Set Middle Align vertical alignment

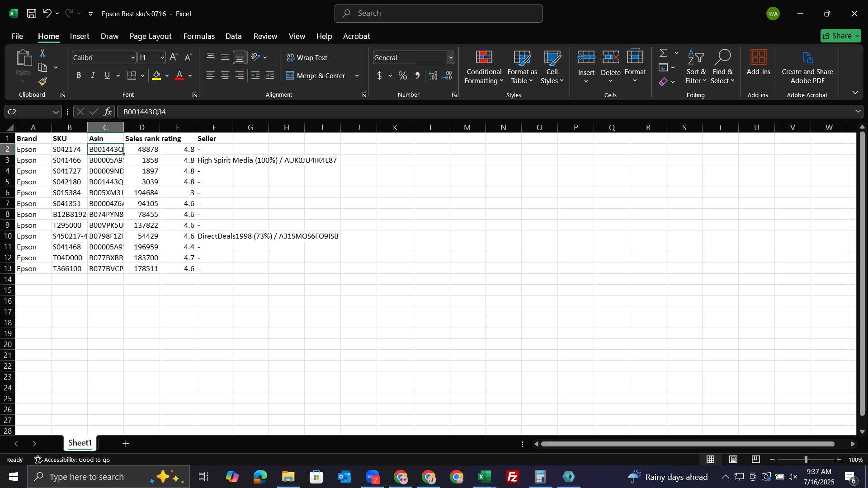tap(225, 57)
